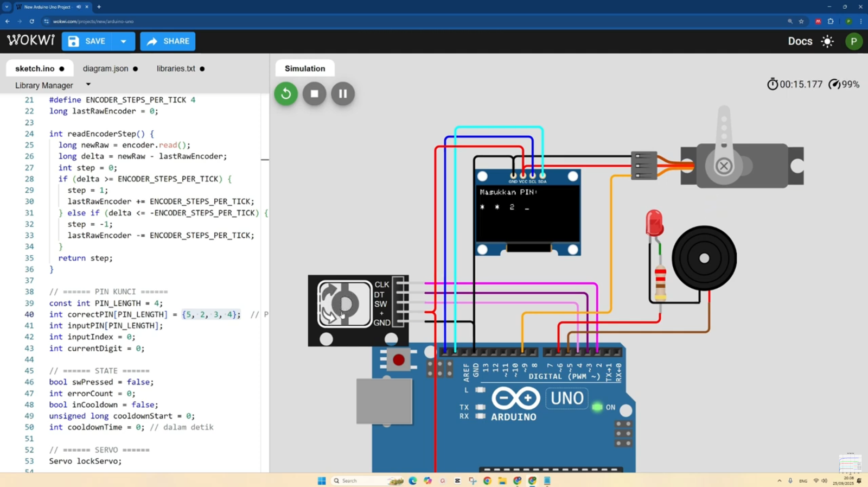Open the browser zoom magnifier icon
Viewport: 868px width, 487px height.
tap(790, 22)
